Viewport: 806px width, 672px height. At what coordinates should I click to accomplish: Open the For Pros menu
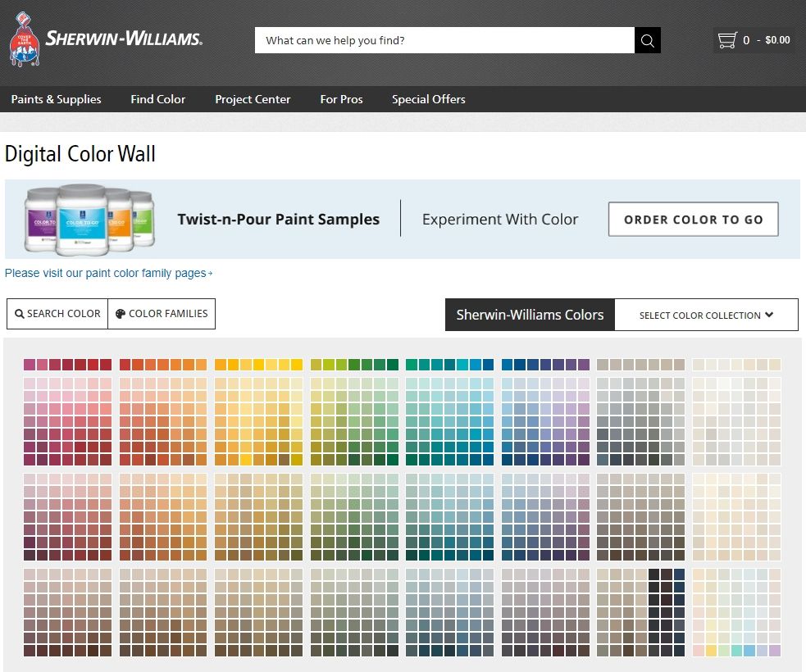coord(341,99)
